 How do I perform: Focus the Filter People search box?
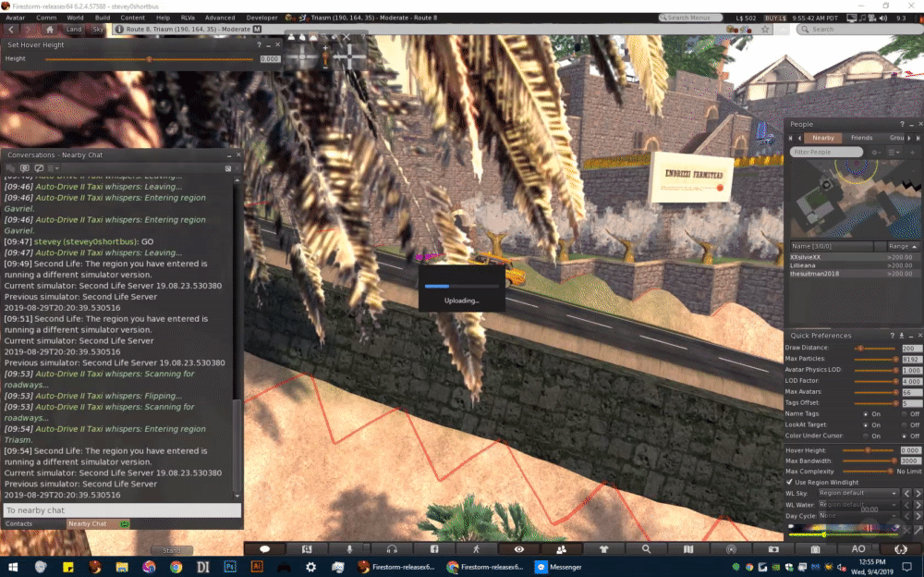click(x=826, y=153)
